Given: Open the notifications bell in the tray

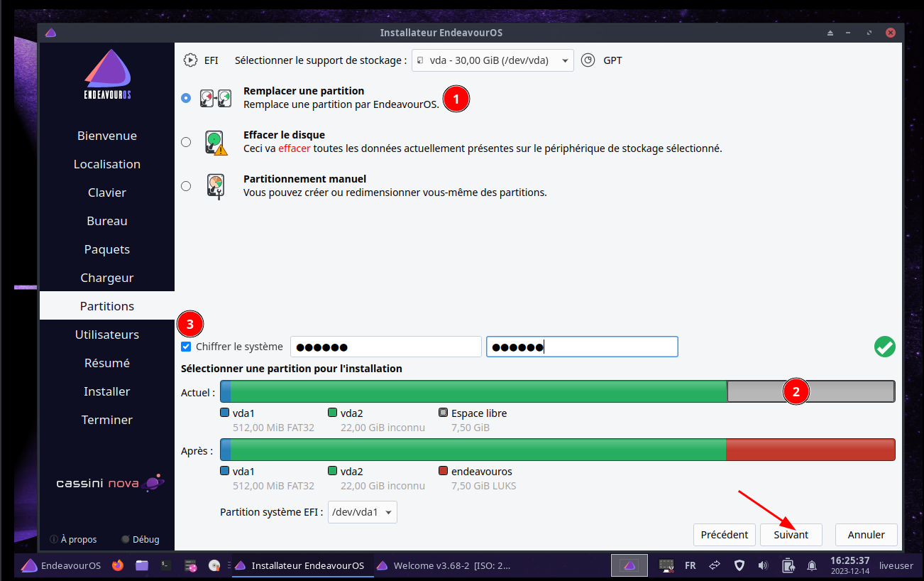Looking at the screenshot, I should click(x=811, y=565).
